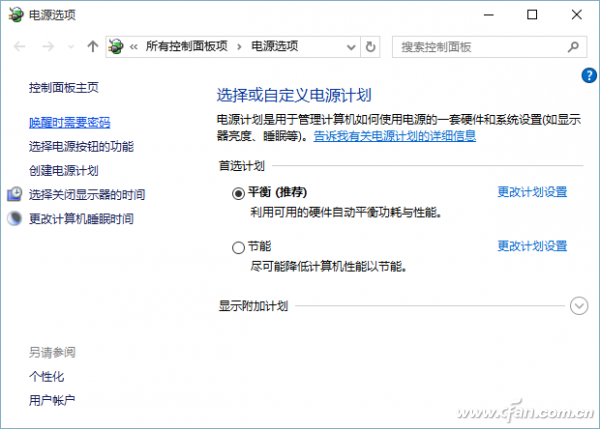
Task: Click the 另请参阅 label
Action: 52,352
